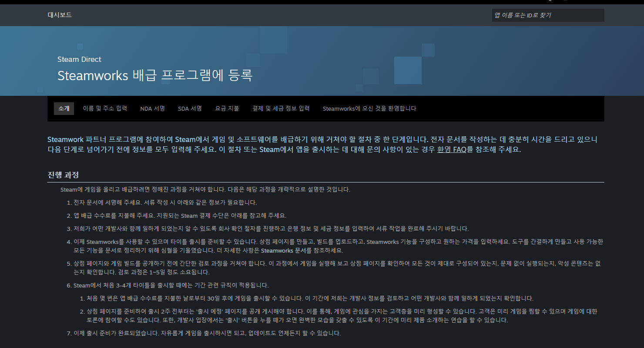Click step 5 상점 페이지와 게임 빌드 text
The width and height of the screenshot is (644, 348).
(x=338, y=268)
